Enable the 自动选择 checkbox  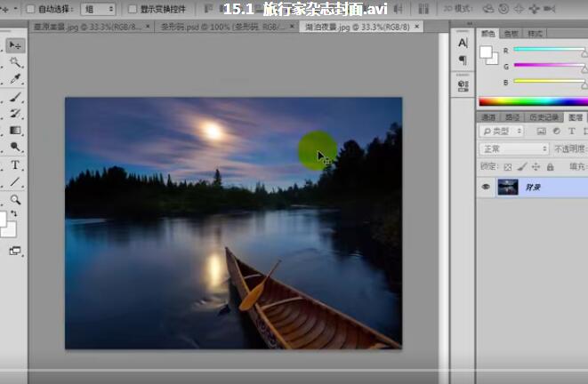click(30, 9)
